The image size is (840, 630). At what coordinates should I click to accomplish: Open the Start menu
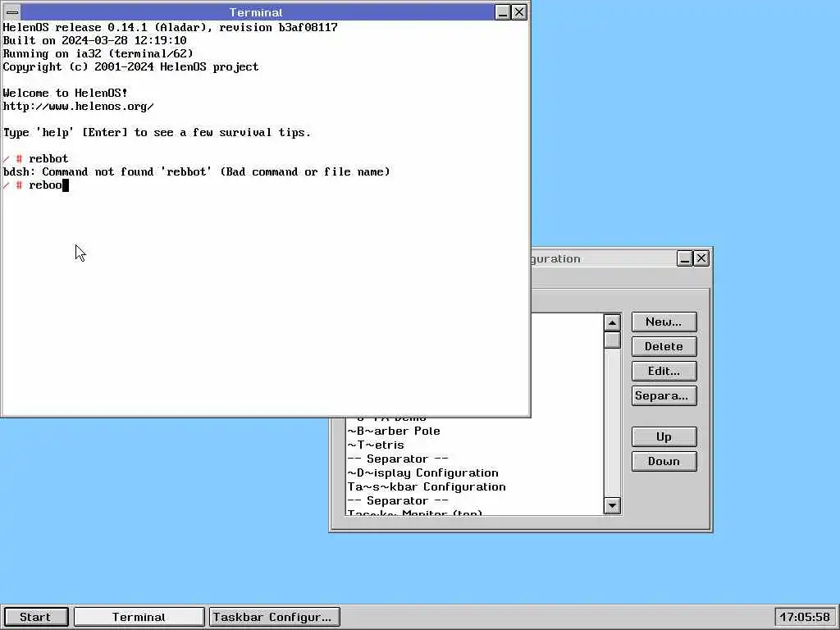click(35, 617)
